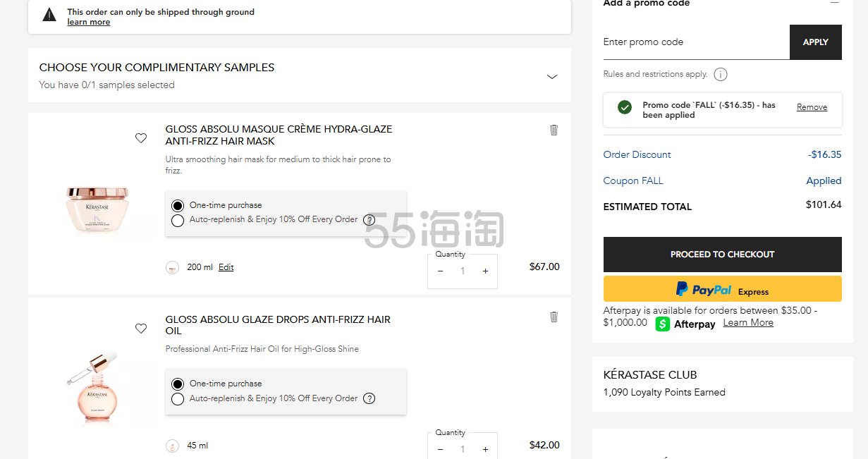The height and width of the screenshot is (459, 868).
Task: Click the Hair Mask quantity value field
Action: click(x=463, y=271)
